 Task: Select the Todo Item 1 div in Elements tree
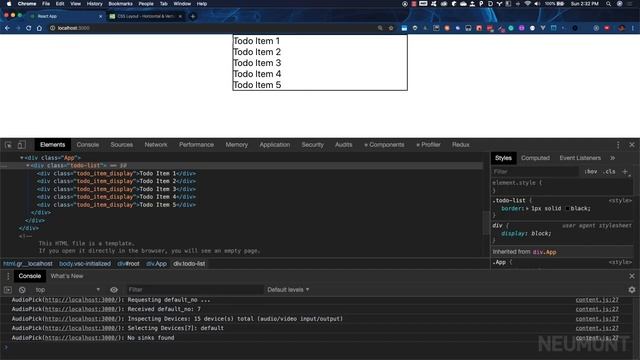[x=116, y=173]
